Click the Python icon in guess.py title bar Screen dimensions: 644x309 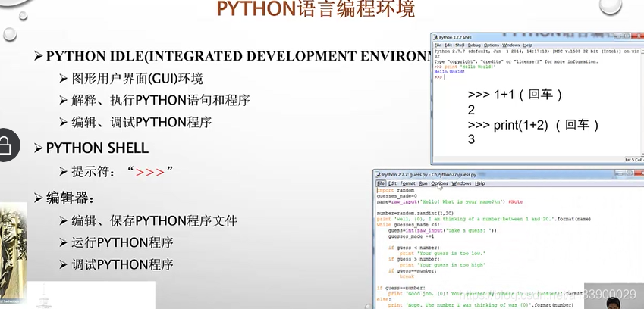tap(379, 175)
